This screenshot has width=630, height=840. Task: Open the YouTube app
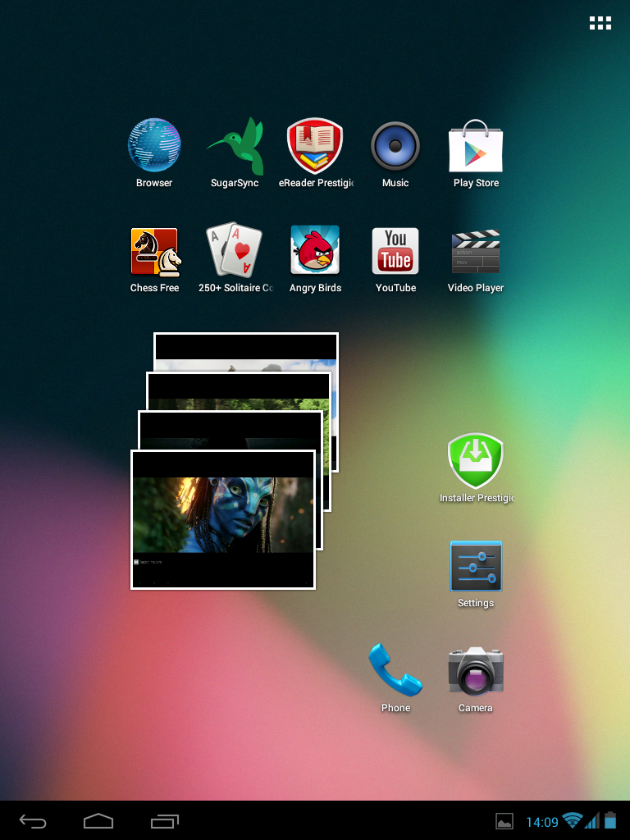tap(395, 259)
